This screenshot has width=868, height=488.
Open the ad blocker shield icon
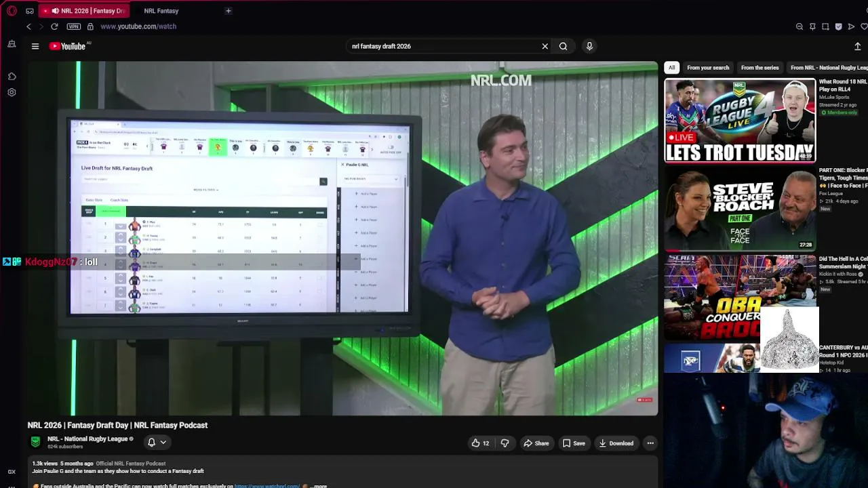click(x=838, y=26)
